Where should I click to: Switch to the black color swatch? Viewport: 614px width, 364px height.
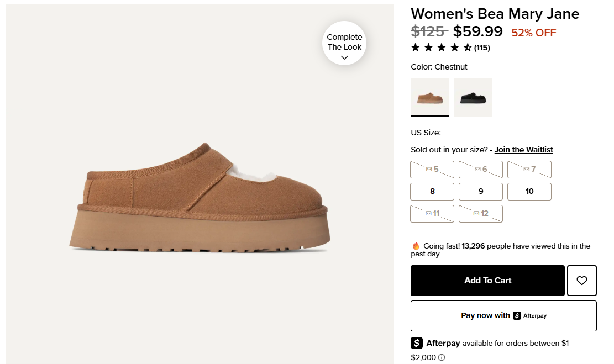[473, 97]
